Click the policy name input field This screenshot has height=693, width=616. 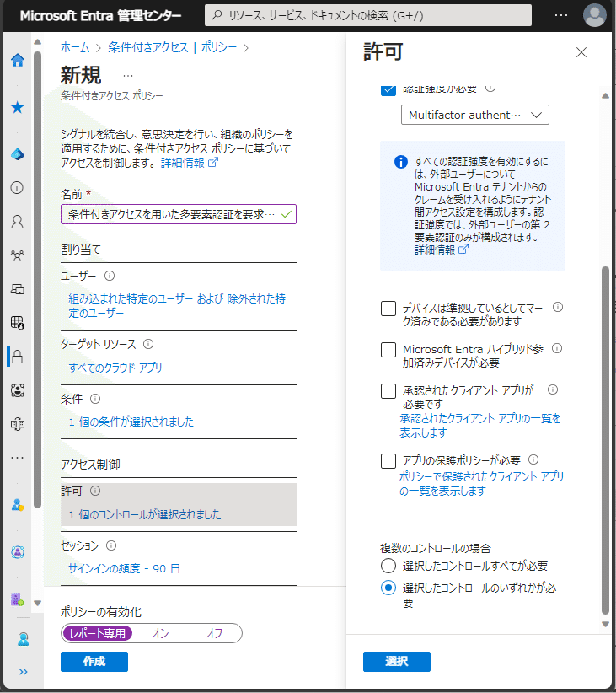pyautogui.click(x=179, y=214)
